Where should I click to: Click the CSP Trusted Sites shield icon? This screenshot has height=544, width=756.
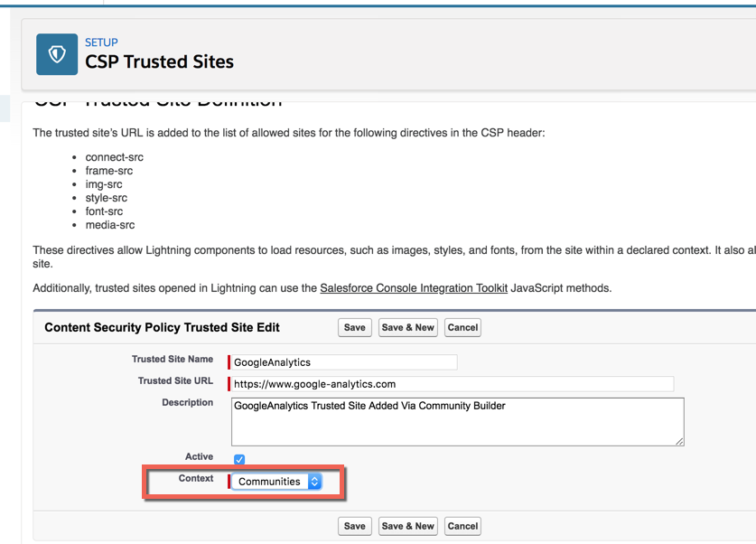(x=57, y=54)
